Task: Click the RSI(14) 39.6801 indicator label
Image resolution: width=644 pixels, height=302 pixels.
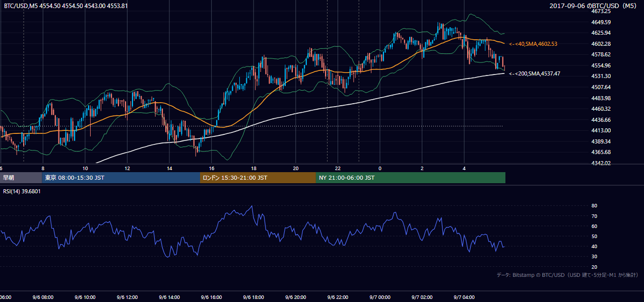Action: pyautogui.click(x=22, y=191)
